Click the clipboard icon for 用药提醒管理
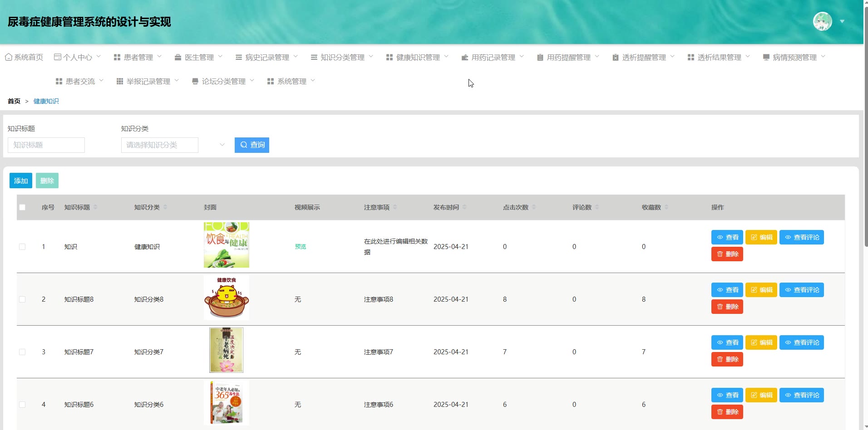This screenshot has width=868, height=430. coord(540,57)
